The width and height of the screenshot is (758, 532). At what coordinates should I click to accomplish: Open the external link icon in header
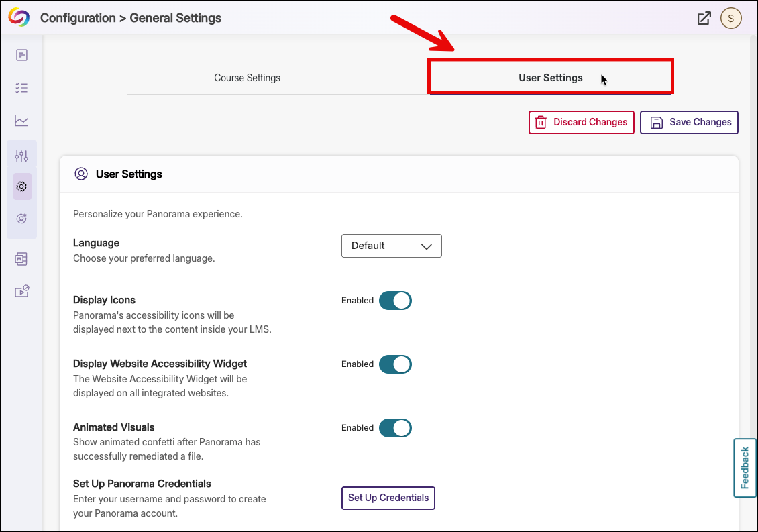(704, 18)
